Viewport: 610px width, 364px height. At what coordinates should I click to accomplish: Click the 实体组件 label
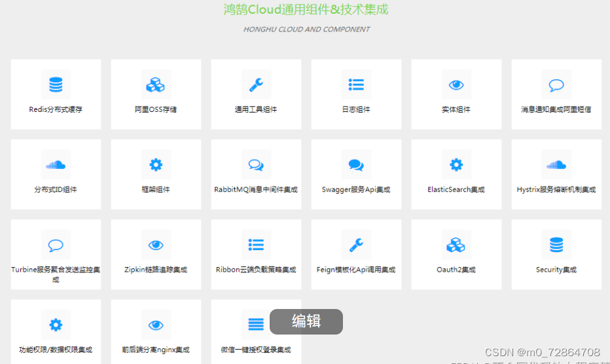(x=456, y=109)
